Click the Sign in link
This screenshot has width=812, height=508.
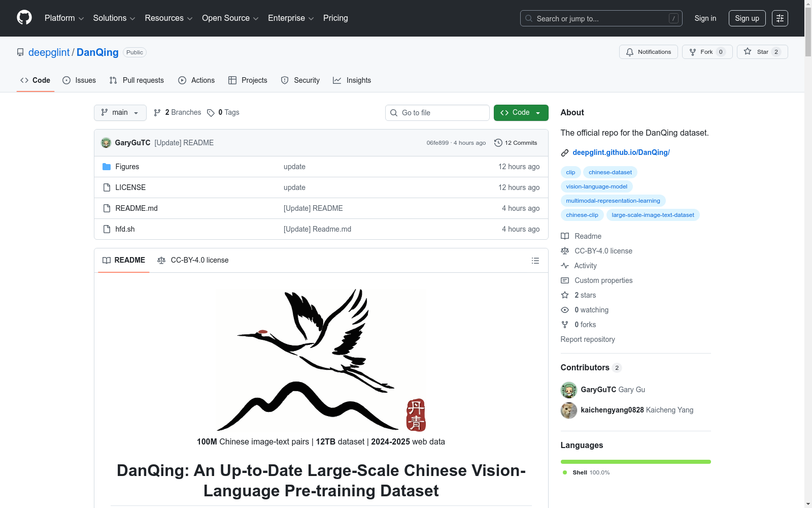tap(705, 18)
